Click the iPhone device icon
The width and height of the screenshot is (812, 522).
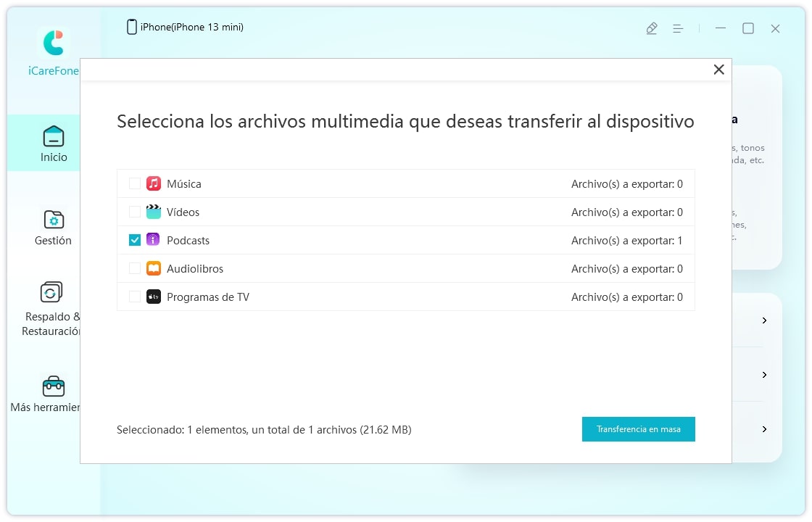(x=131, y=27)
